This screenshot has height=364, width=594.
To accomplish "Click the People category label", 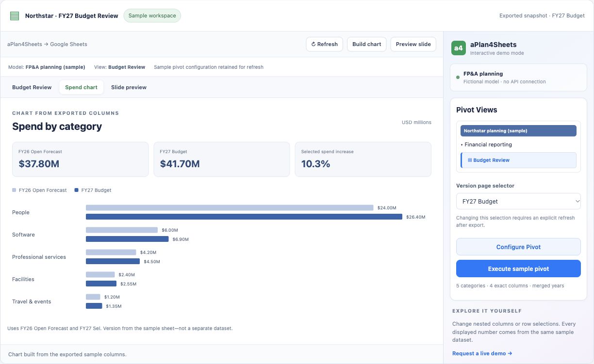I will [x=21, y=212].
